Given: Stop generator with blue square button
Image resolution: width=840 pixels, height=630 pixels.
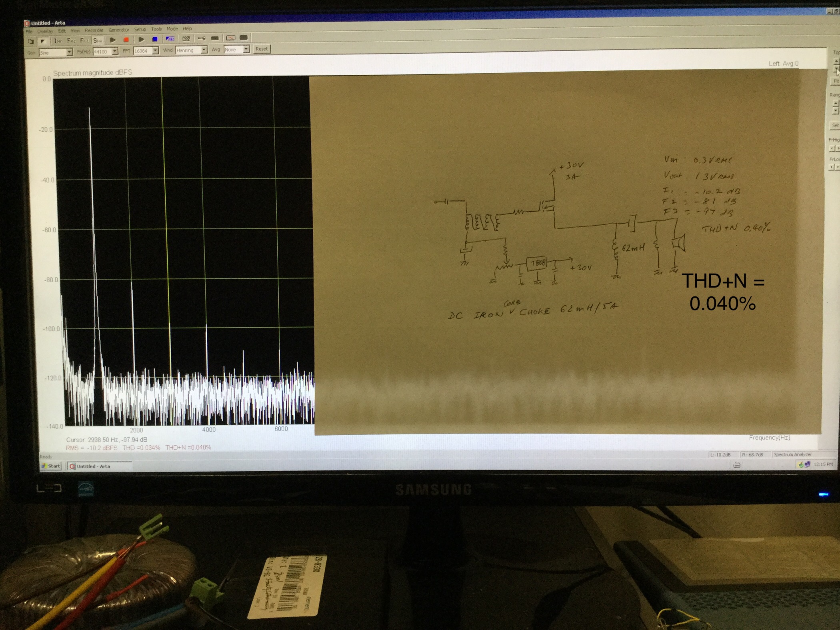Looking at the screenshot, I should 155,39.
